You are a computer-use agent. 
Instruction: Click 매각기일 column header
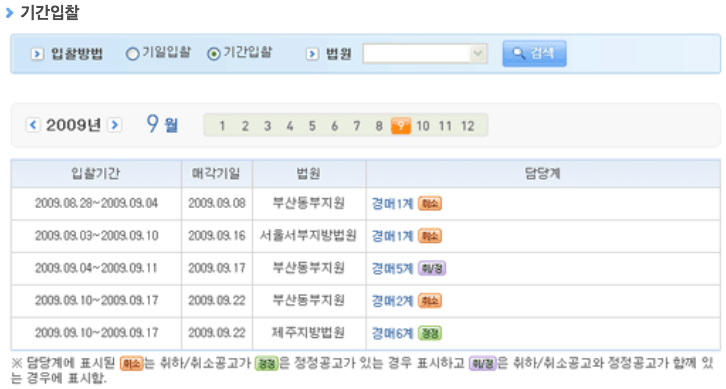coord(217,174)
